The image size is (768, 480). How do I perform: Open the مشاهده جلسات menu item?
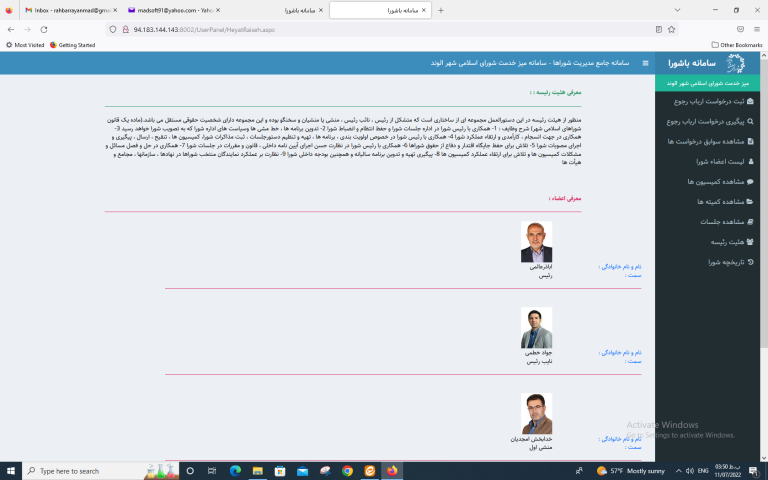[712, 221]
